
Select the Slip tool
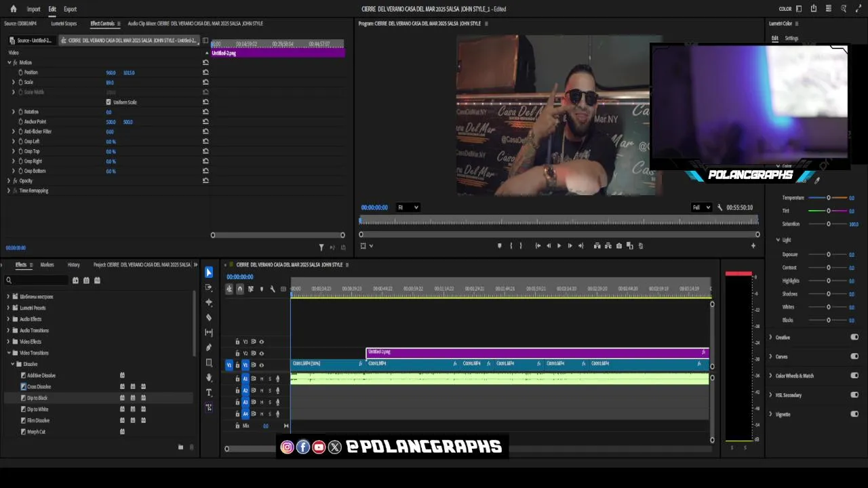pyautogui.click(x=209, y=332)
